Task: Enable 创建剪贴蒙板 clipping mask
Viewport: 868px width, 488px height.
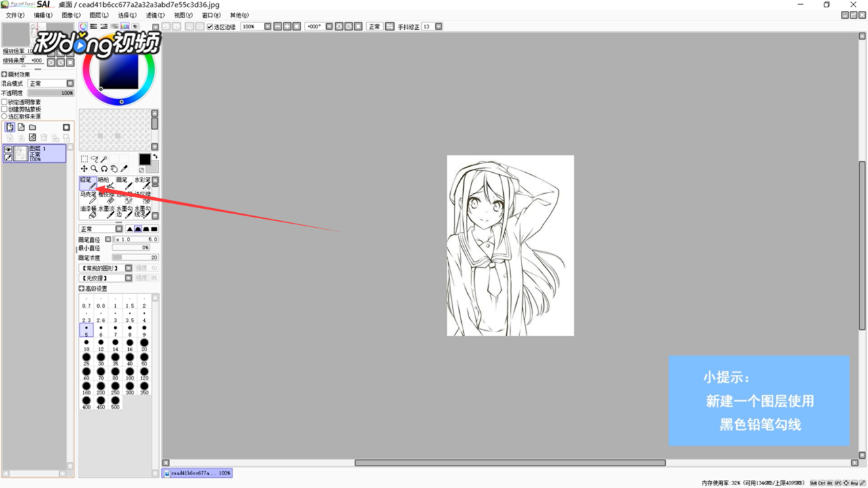Action: point(4,109)
